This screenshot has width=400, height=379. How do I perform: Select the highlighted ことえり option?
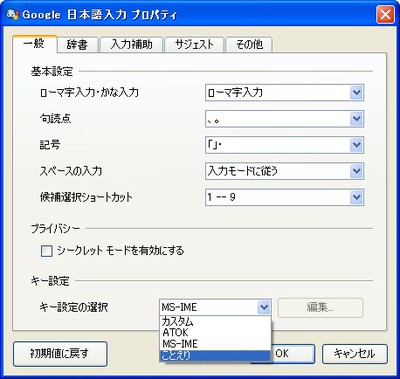click(215, 355)
